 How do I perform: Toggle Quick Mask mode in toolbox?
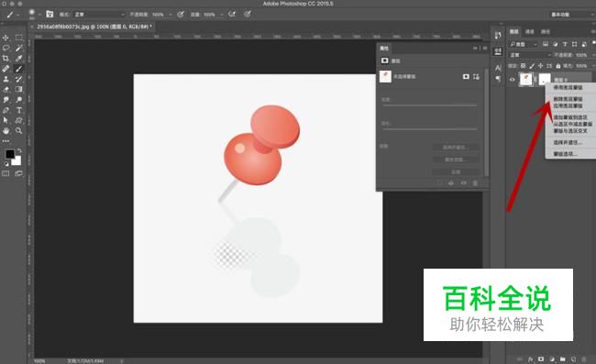[6, 173]
